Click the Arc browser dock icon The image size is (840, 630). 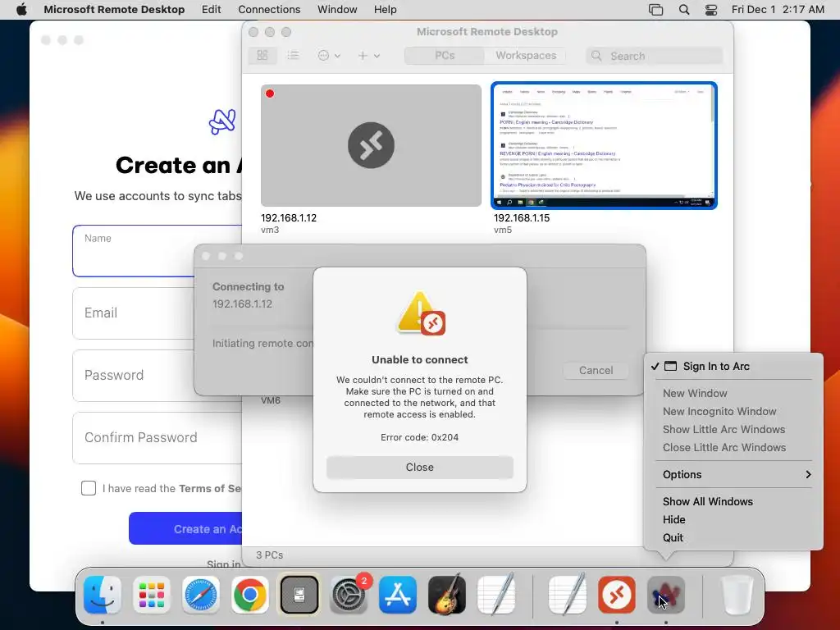[666, 595]
